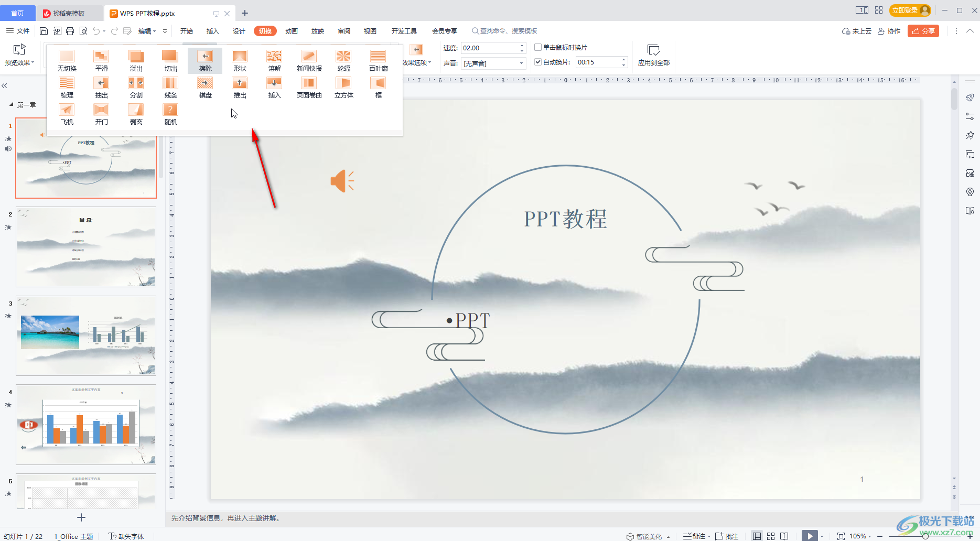Click the 立即登录 login button

[909, 10]
